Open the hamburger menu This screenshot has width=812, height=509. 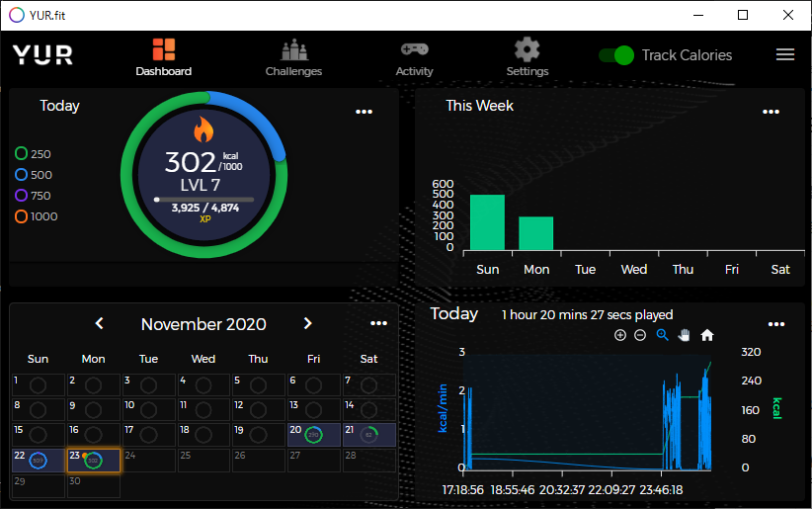point(785,54)
